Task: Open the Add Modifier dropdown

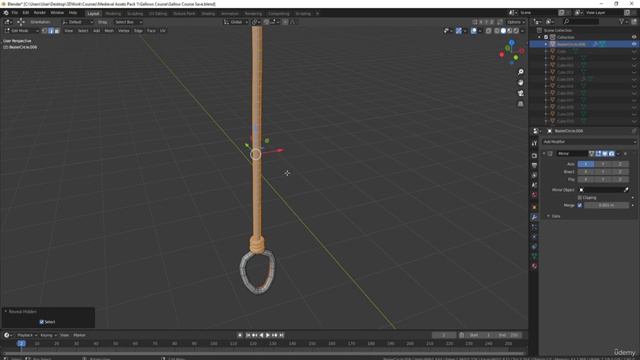Action: pyautogui.click(x=589, y=142)
